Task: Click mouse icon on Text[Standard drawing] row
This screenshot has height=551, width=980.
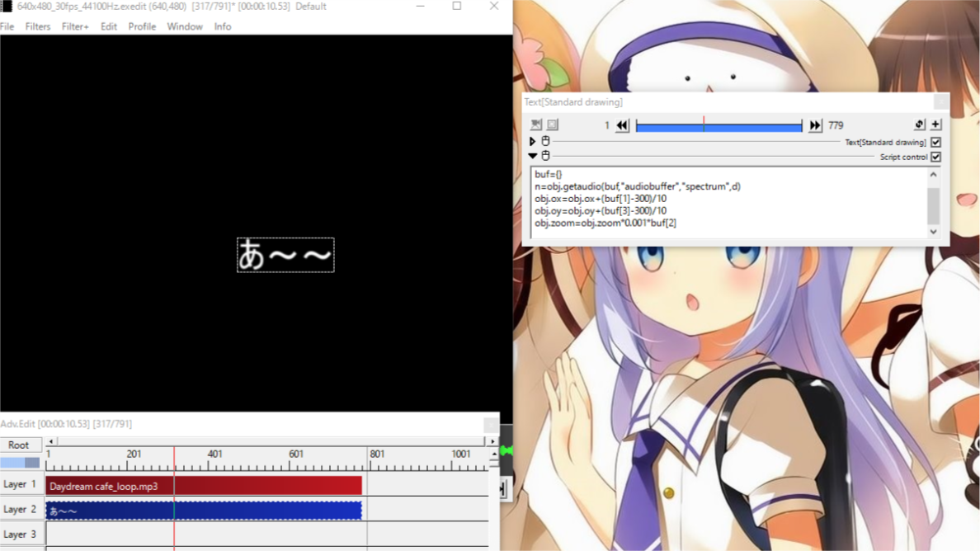Action: 545,141
